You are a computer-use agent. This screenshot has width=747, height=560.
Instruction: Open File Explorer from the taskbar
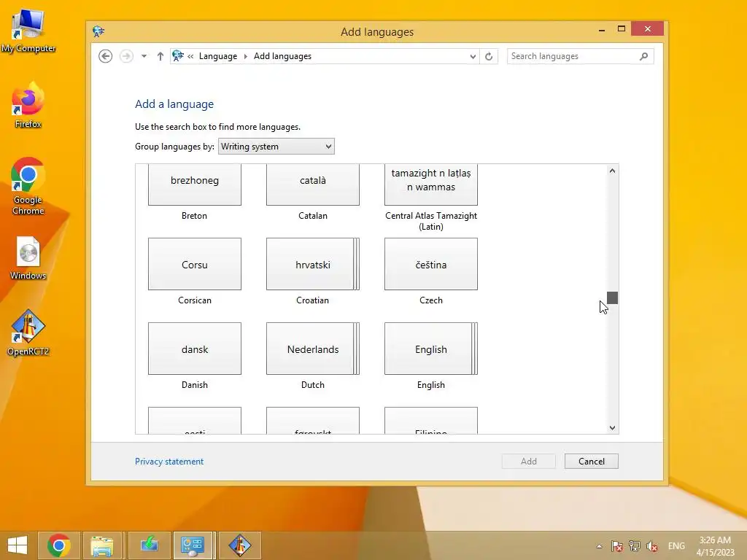click(102, 545)
